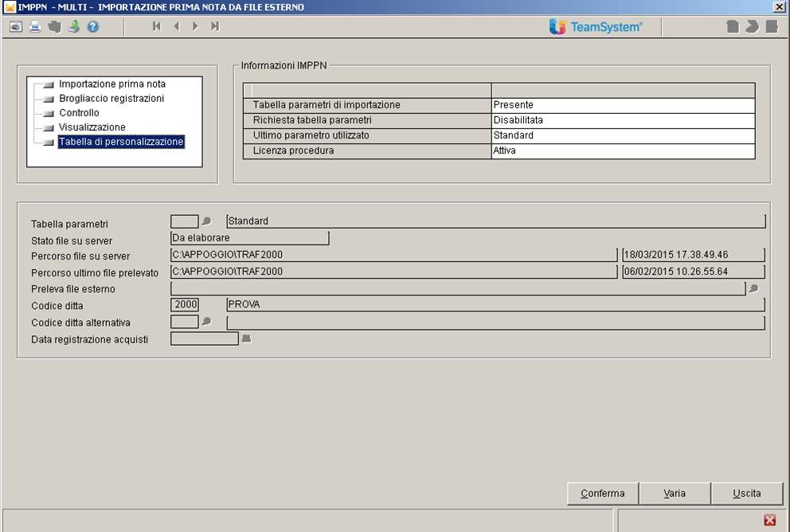The image size is (790, 532).
Task: Select Tabella di personalizzazione in tree
Action: 121,142
